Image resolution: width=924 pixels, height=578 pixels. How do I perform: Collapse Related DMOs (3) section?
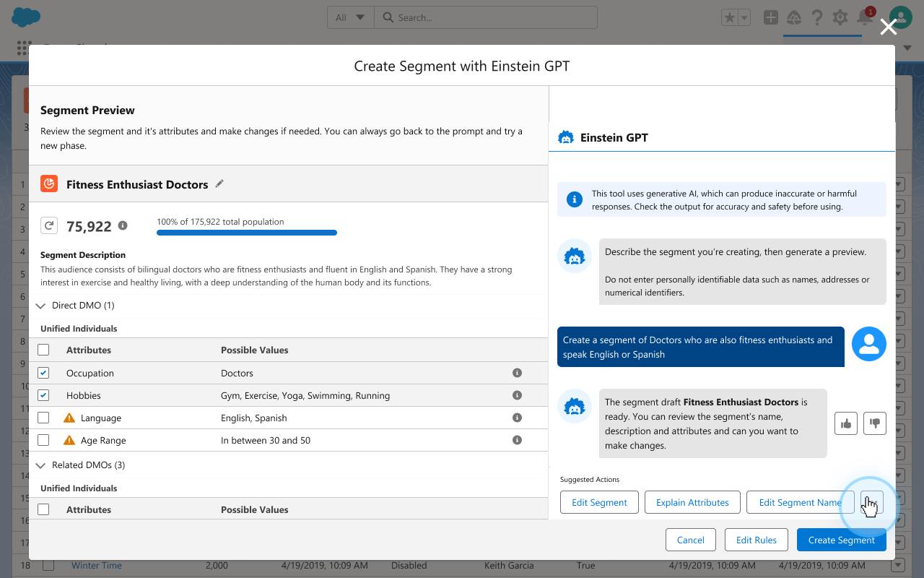(40, 465)
